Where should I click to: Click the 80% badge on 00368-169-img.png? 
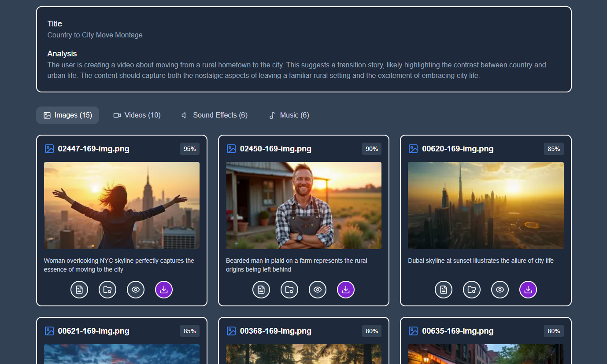pyautogui.click(x=372, y=331)
